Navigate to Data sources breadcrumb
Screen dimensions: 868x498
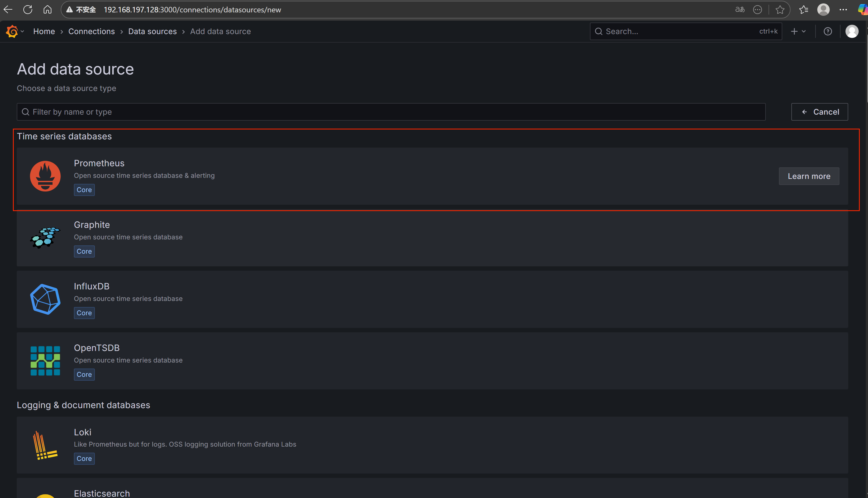point(152,31)
